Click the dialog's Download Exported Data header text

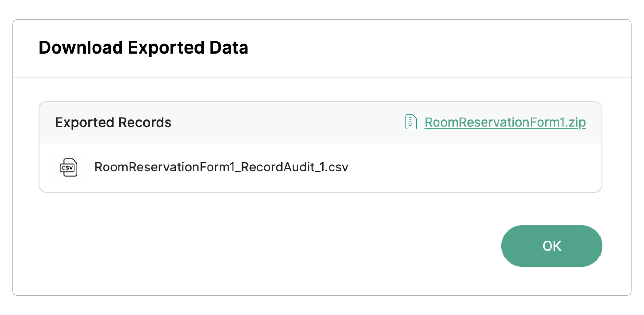click(x=143, y=48)
